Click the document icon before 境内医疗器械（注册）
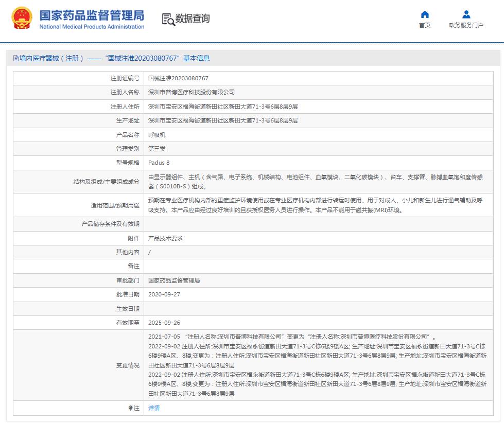Viewport: 504px width, 423px height. [x=15, y=58]
